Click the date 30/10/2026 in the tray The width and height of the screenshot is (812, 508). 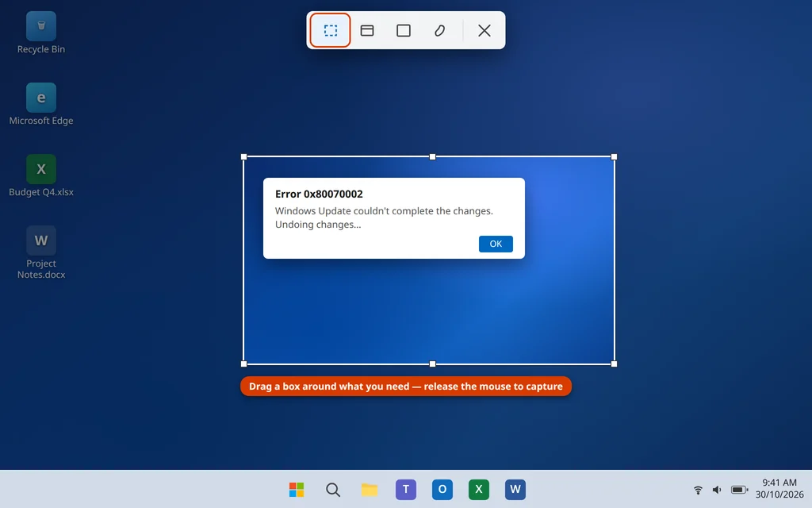tap(779, 495)
